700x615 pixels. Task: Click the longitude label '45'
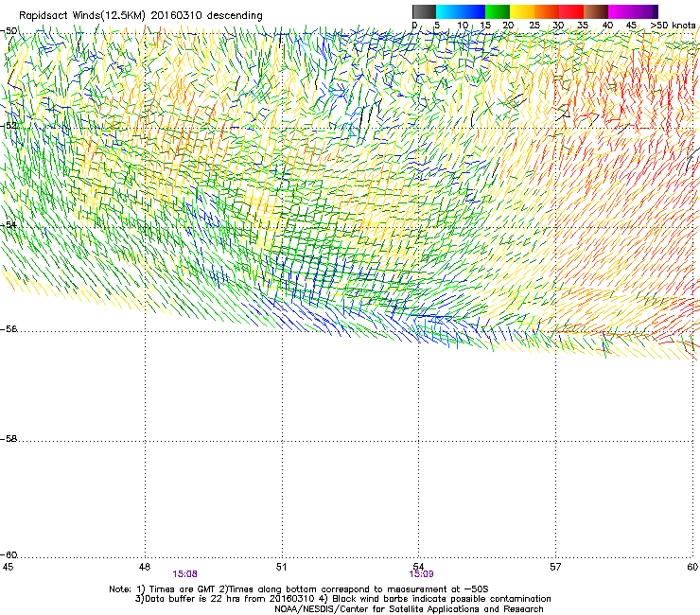pos(8,567)
